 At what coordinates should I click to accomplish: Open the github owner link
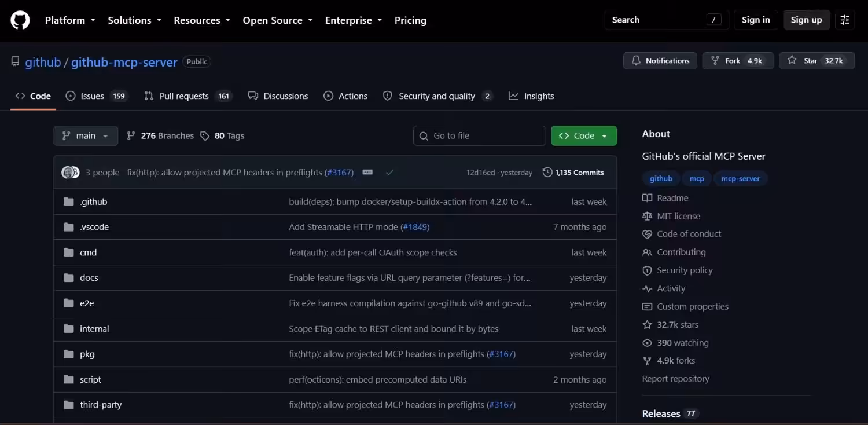point(43,62)
